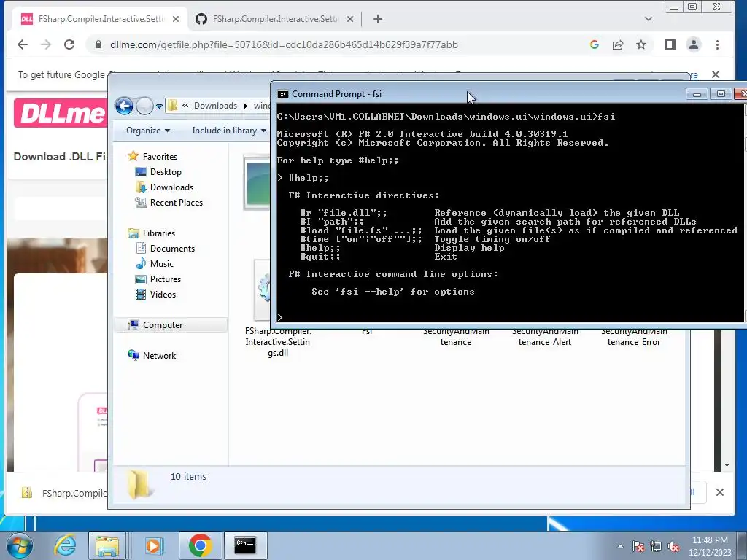Bookmark this page with star icon
The image size is (747, 560).
[x=641, y=44]
